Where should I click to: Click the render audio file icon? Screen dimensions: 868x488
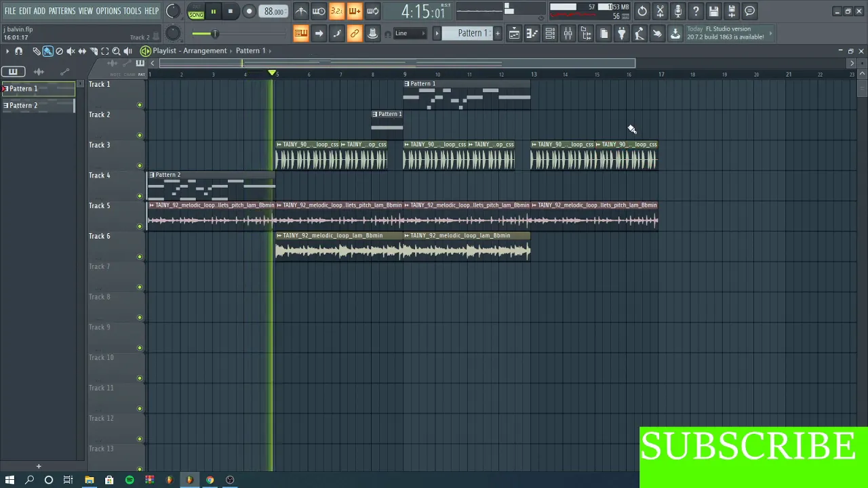(x=731, y=11)
